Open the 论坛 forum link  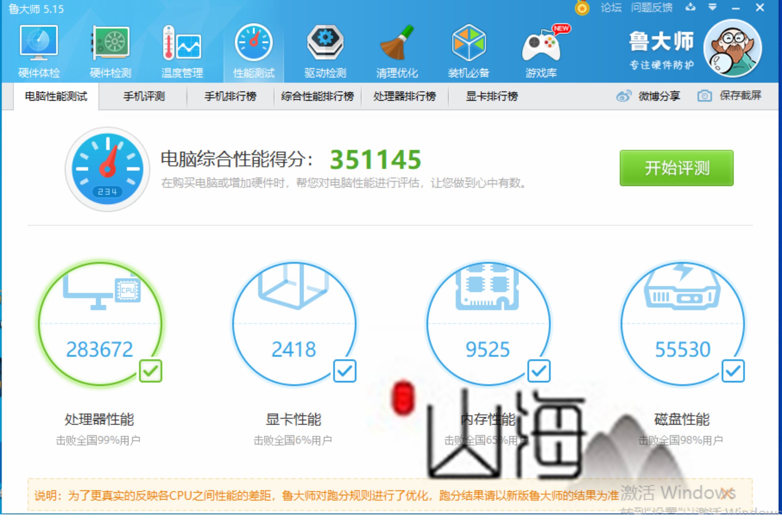click(x=611, y=7)
